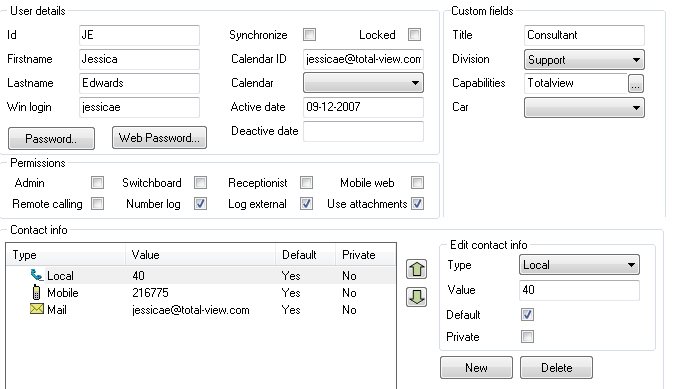Click the Default column header

point(306,255)
